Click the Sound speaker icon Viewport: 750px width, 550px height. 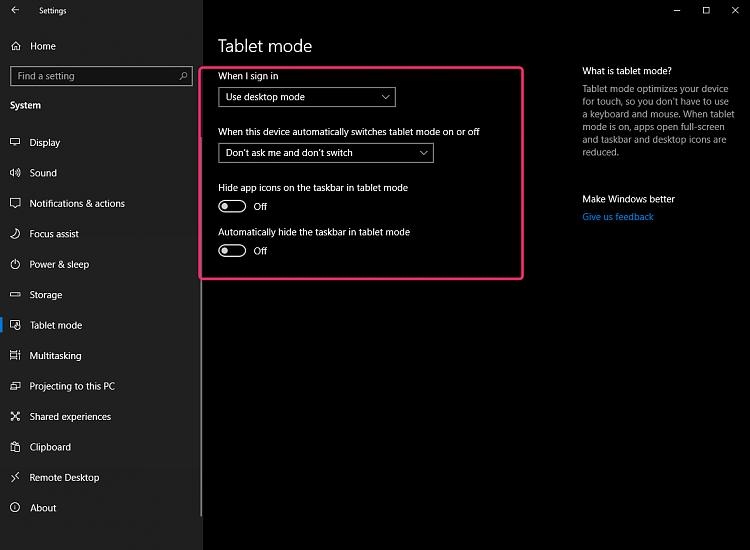pos(15,173)
